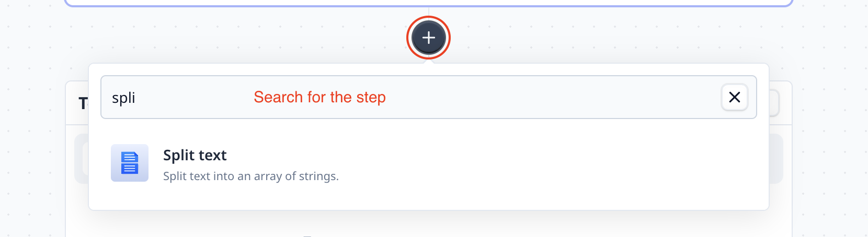Image resolution: width=868 pixels, height=237 pixels.
Task: Click the partially hidden button right of popup
Action: click(774, 103)
